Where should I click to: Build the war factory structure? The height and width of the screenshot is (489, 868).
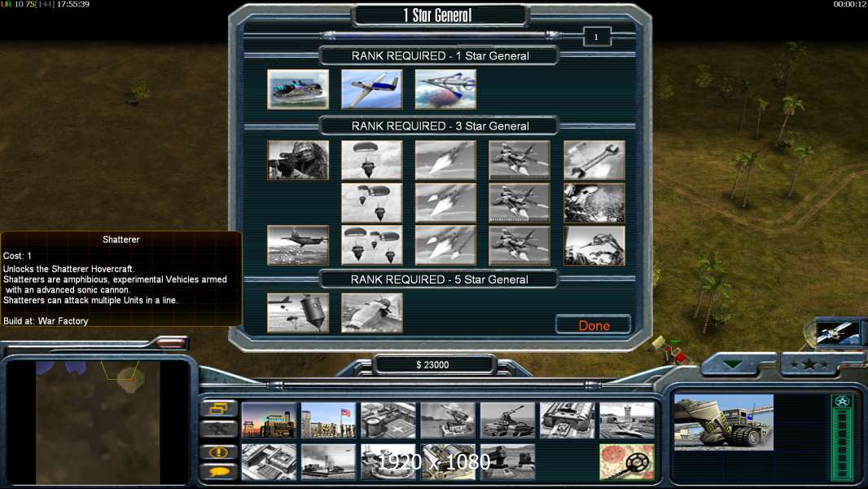567,421
